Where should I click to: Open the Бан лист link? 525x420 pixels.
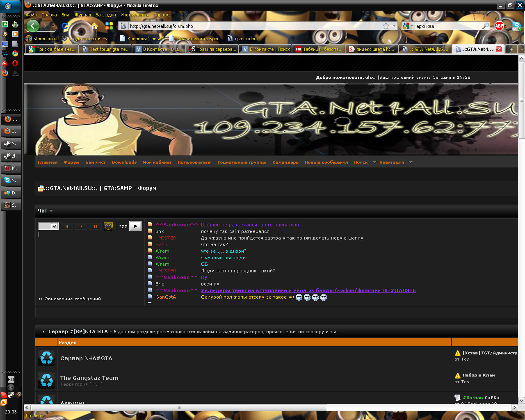pos(96,162)
